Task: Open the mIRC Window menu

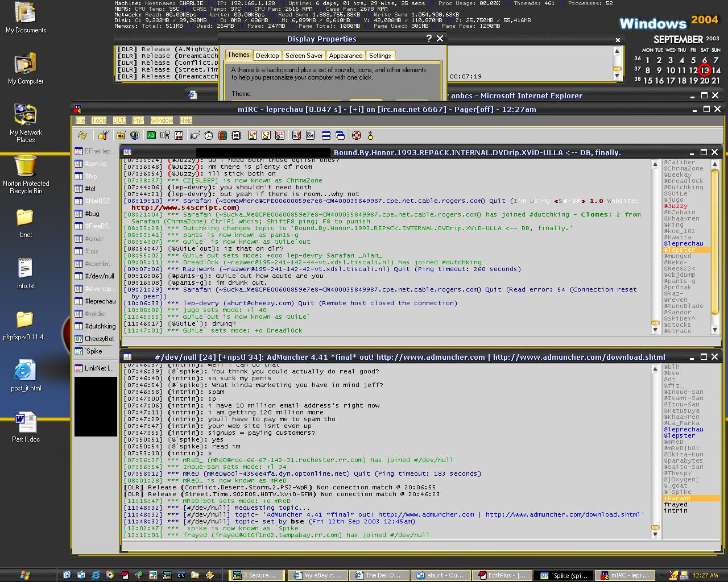Action: (162, 120)
